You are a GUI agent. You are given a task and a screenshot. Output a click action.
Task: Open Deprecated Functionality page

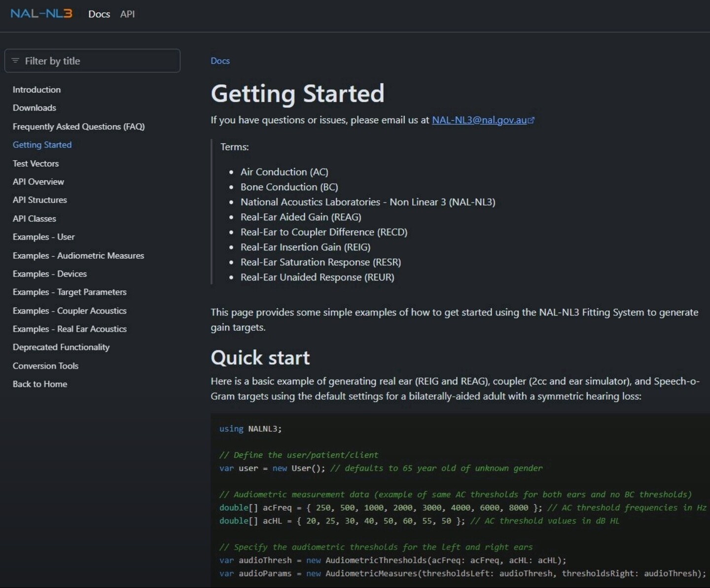(x=61, y=347)
